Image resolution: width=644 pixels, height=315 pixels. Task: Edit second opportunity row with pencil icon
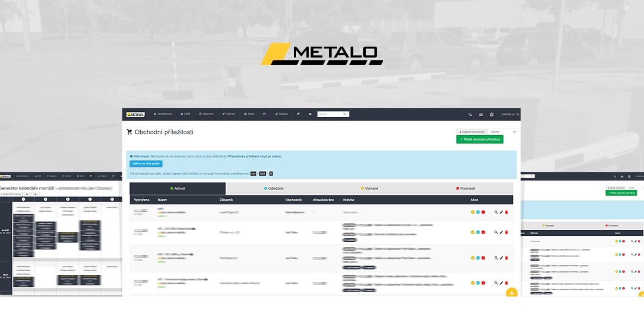502,232
